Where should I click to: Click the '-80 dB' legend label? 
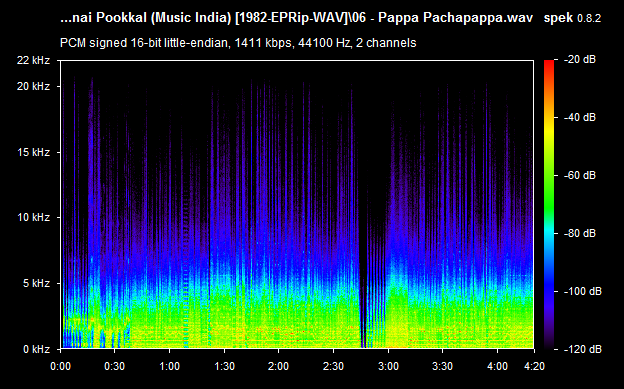point(580,233)
